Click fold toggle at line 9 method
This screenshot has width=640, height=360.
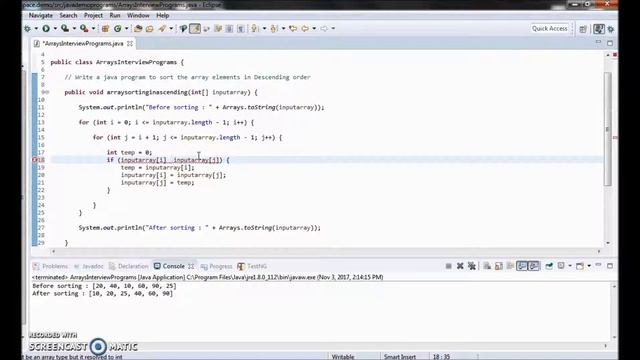pyautogui.click(x=47, y=92)
